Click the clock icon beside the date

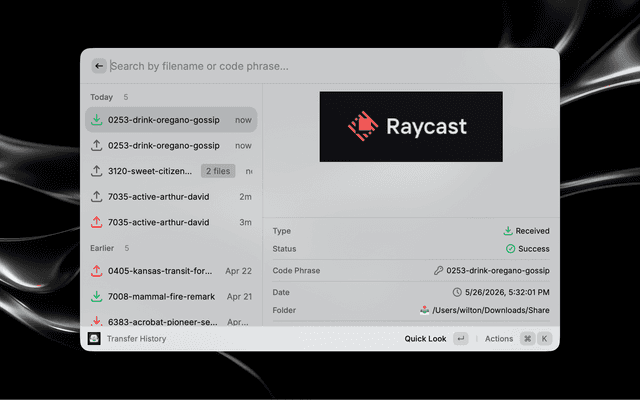[x=457, y=292]
